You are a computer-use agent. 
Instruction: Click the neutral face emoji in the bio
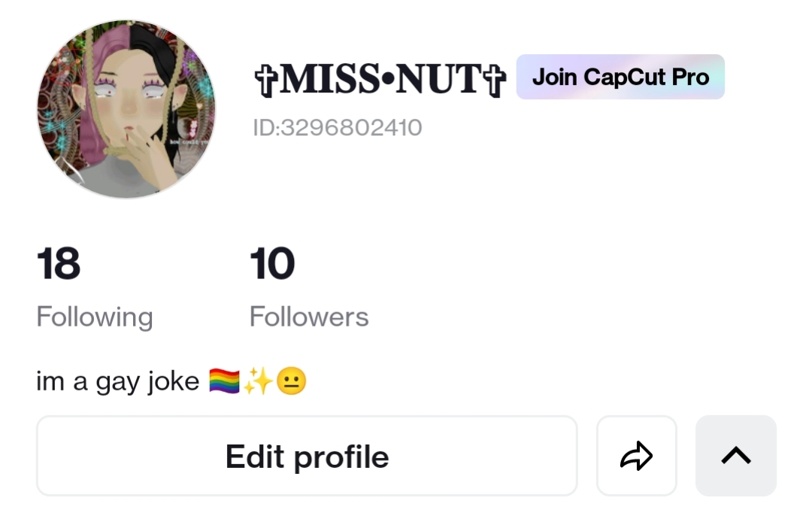pyautogui.click(x=292, y=381)
